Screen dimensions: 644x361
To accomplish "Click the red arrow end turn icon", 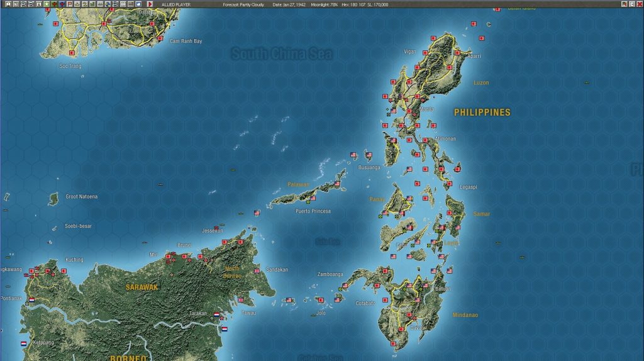I will (150, 4).
